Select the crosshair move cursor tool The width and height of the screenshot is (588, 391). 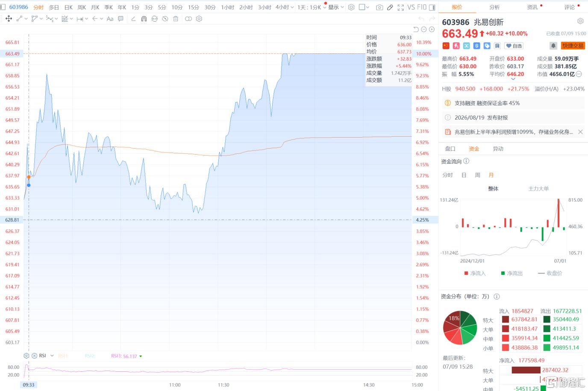pyautogui.click(x=9, y=19)
